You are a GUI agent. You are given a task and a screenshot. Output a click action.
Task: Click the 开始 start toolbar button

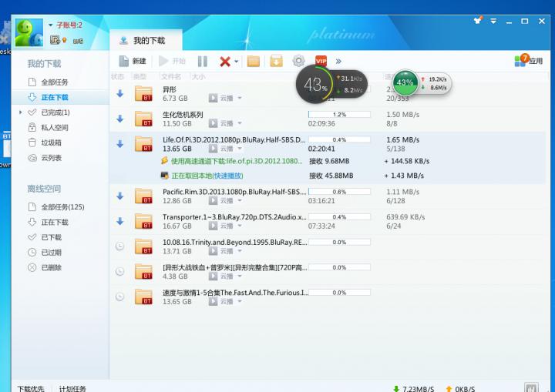pos(173,61)
